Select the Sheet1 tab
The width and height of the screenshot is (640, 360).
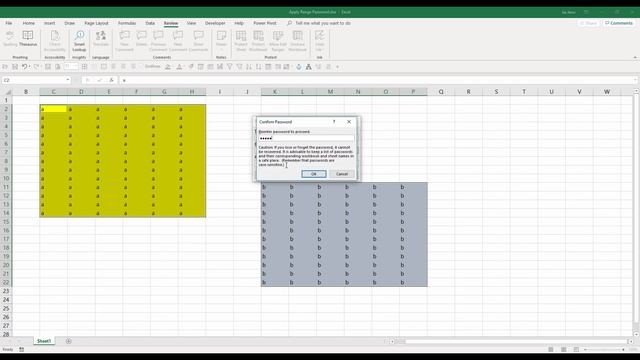pos(44,341)
